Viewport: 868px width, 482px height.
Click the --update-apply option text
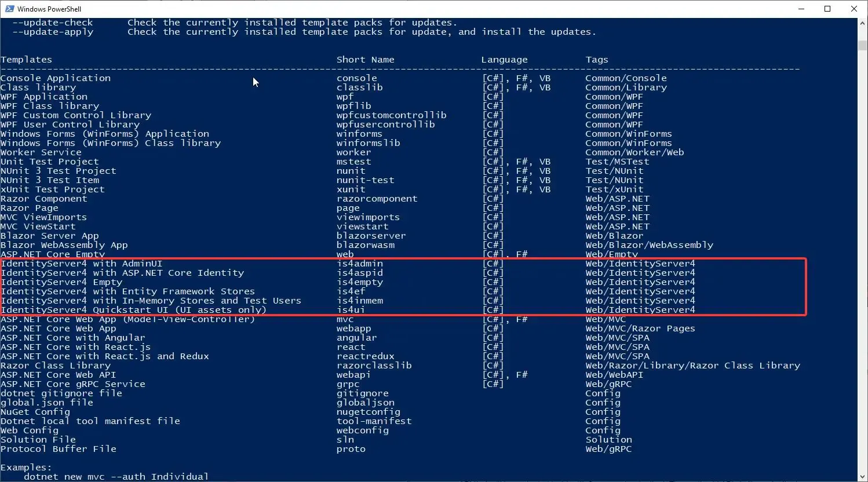tap(52, 32)
